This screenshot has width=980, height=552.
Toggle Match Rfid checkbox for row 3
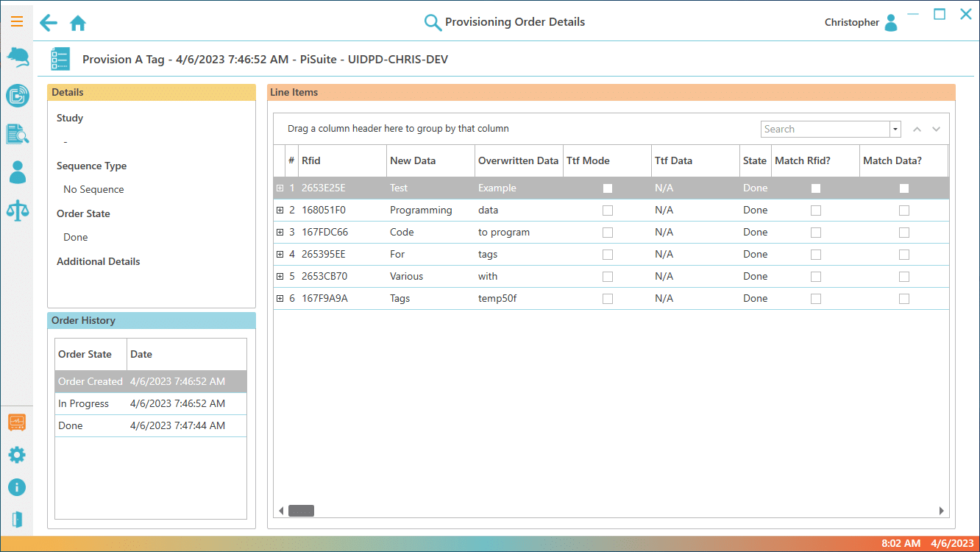tap(816, 233)
